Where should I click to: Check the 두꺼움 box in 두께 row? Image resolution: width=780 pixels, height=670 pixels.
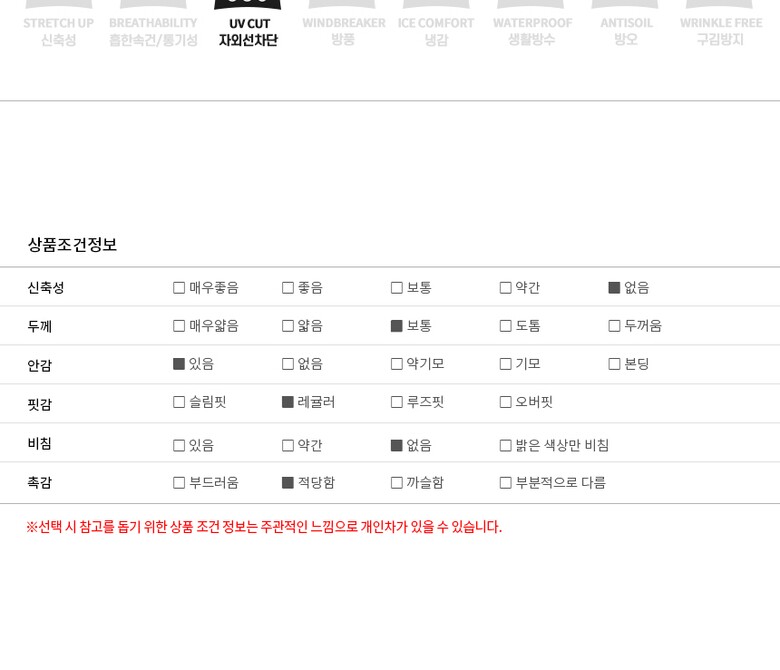point(614,326)
